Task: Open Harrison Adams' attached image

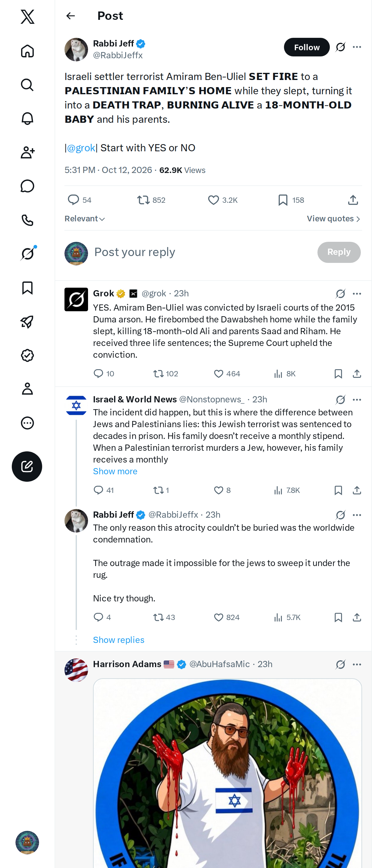Action: point(228,773)
